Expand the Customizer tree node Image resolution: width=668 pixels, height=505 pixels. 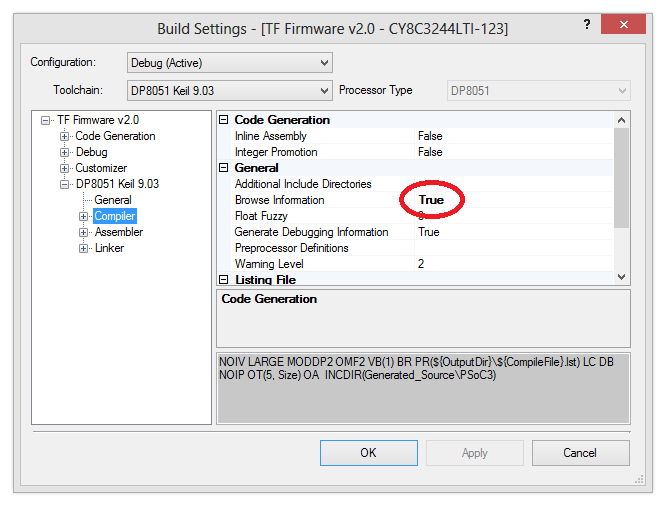click(65, 168)
